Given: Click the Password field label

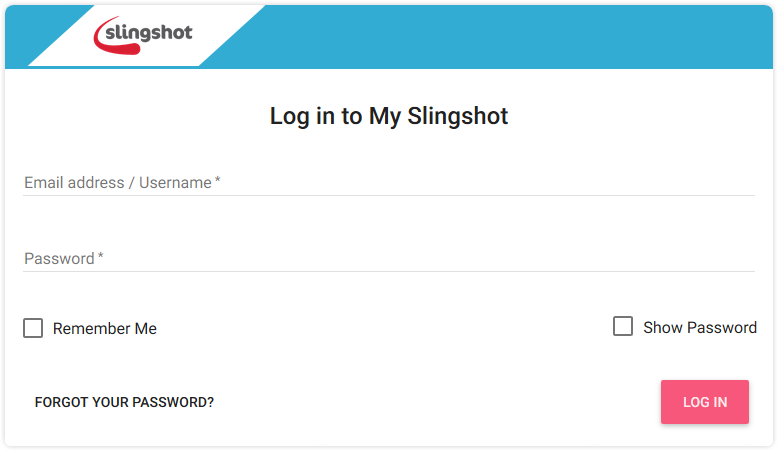Looking at the screenshot, I should coord(59,259).
